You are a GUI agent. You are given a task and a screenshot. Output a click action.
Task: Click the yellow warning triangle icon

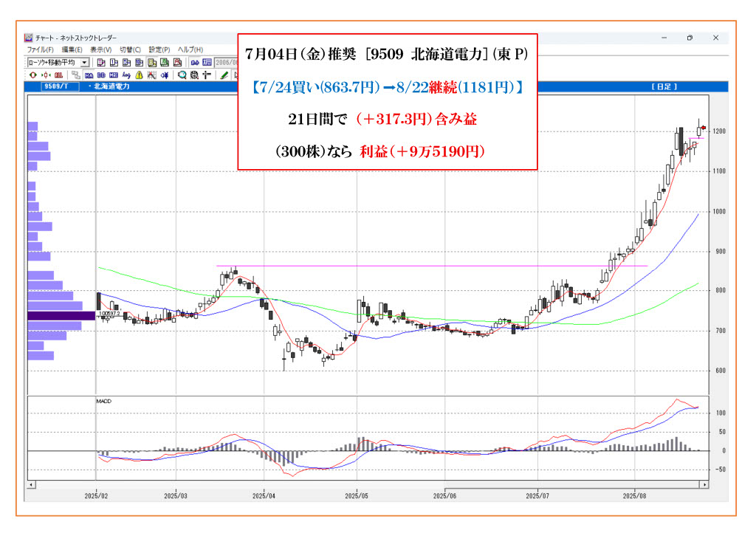[x=139, y=75]
